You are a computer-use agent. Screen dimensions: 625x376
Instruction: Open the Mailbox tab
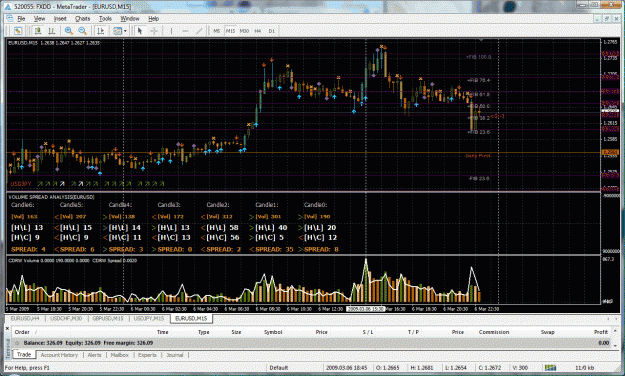[x=120, y=355]
